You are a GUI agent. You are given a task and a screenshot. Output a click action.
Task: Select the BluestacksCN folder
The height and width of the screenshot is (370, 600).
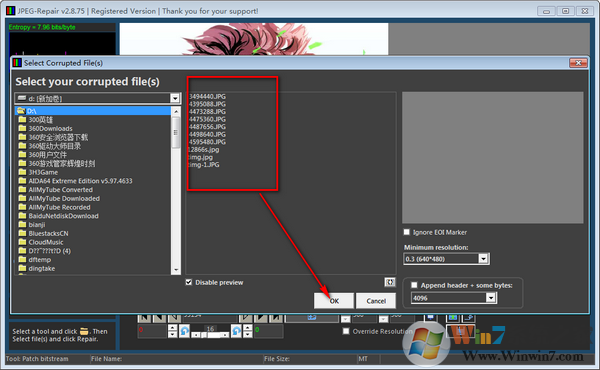[48, 234]
